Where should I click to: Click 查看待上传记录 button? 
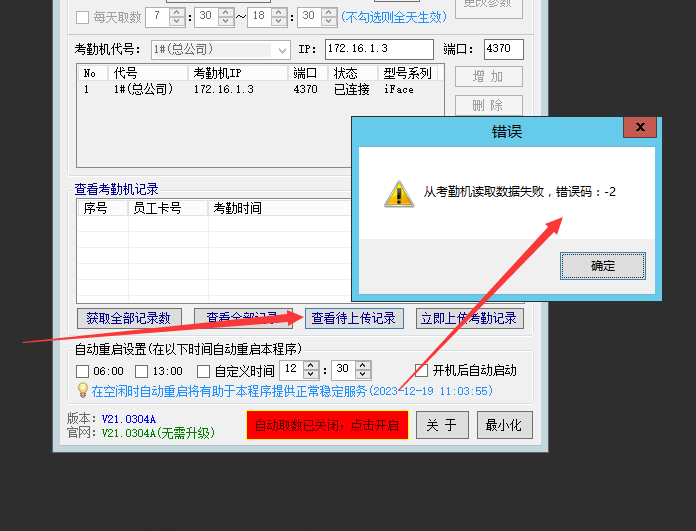click(354, 319)
